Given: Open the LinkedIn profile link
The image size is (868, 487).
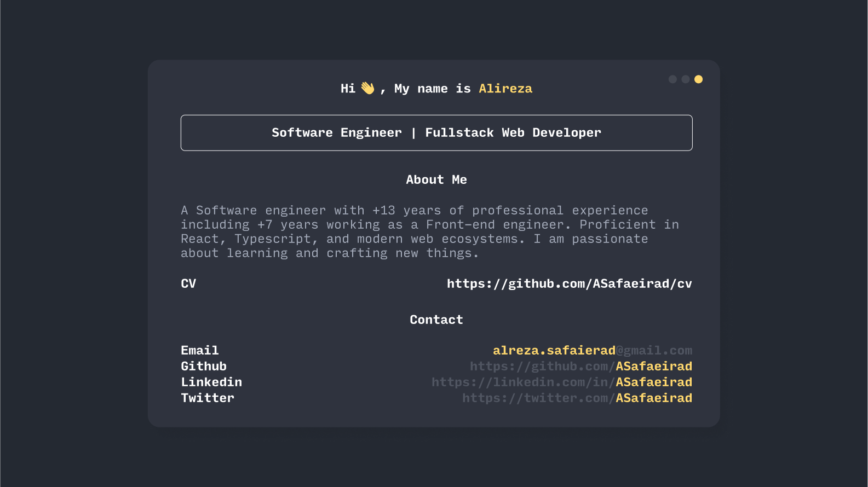Looking at the screenshot, I should 561,382.
